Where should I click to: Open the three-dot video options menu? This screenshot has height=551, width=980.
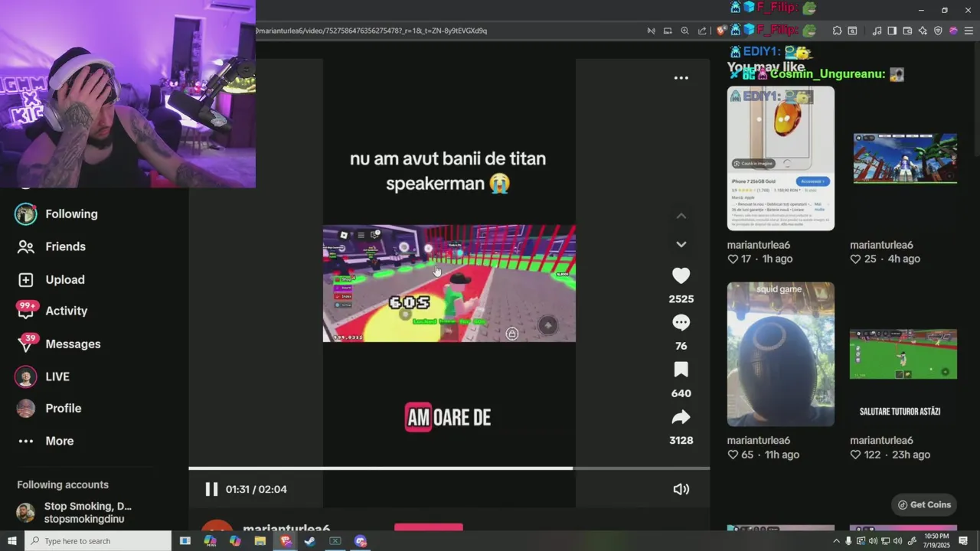(681, 78)
